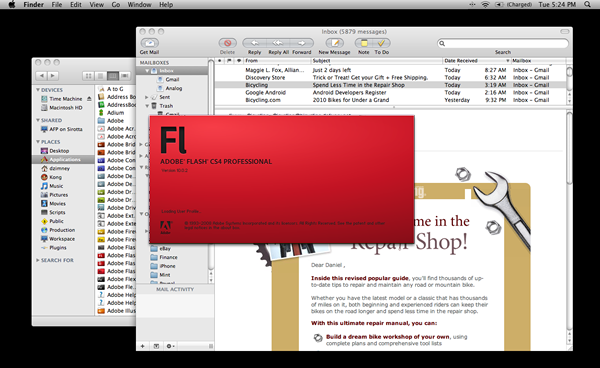Open the Finder menu in menu bar
The height and width of the screenshot is (368, 600).
coord(34,5)
